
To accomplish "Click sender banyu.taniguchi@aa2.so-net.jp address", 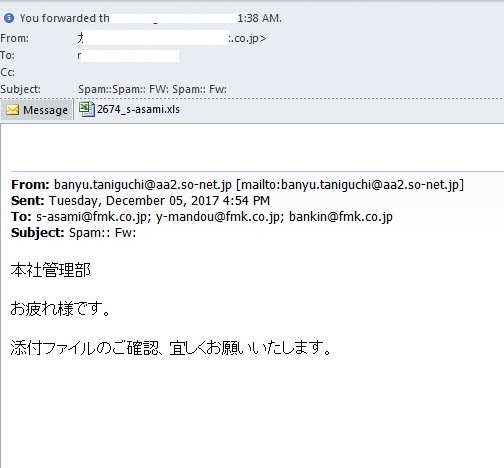I will (143, 184).
